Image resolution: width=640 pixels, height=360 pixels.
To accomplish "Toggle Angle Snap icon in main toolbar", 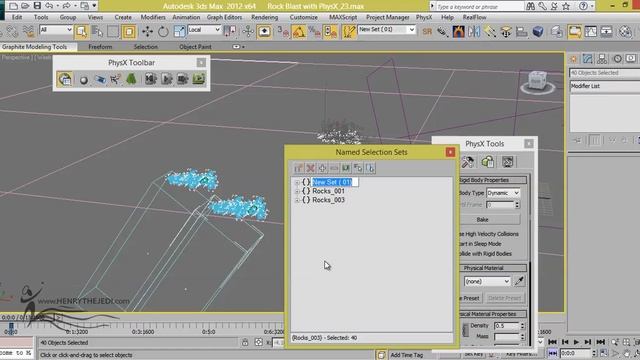I will (x=299, y=31).
